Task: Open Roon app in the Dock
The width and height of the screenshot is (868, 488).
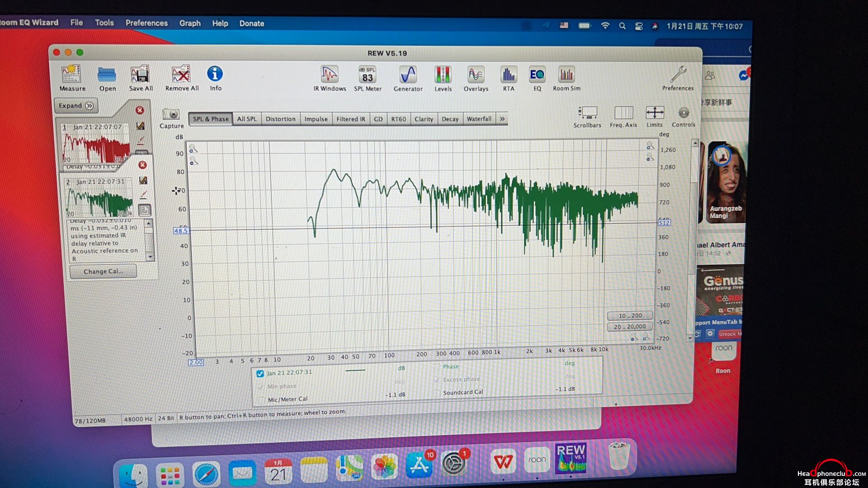Action: click(x=537, y=460)
